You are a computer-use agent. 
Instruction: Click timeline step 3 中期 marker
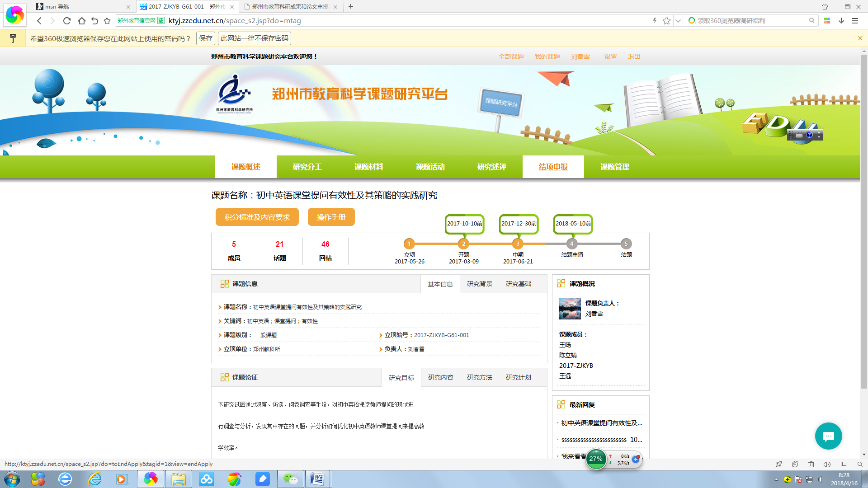click(518, 244)
